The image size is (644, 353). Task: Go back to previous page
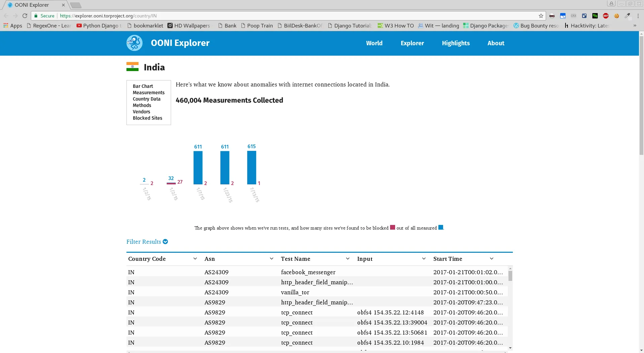click(6, 16)
